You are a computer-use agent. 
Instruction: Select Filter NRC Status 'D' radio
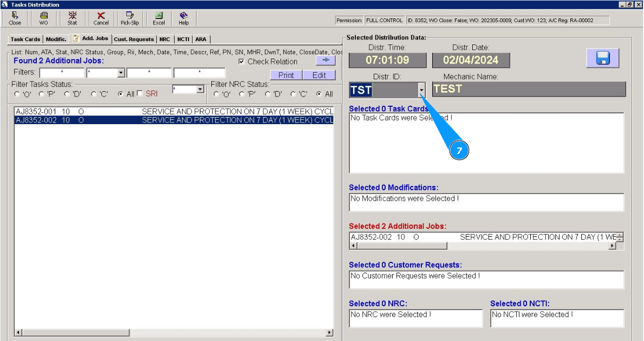pos(268,94)
